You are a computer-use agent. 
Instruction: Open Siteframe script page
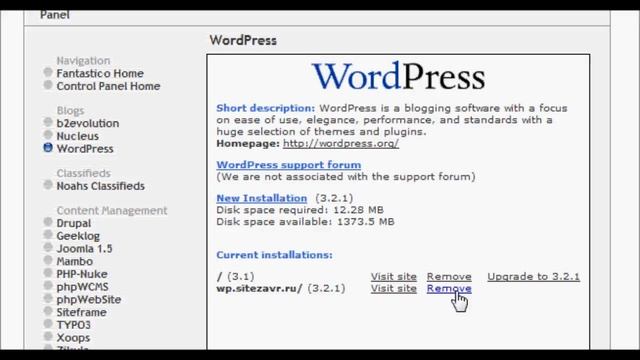81,312
